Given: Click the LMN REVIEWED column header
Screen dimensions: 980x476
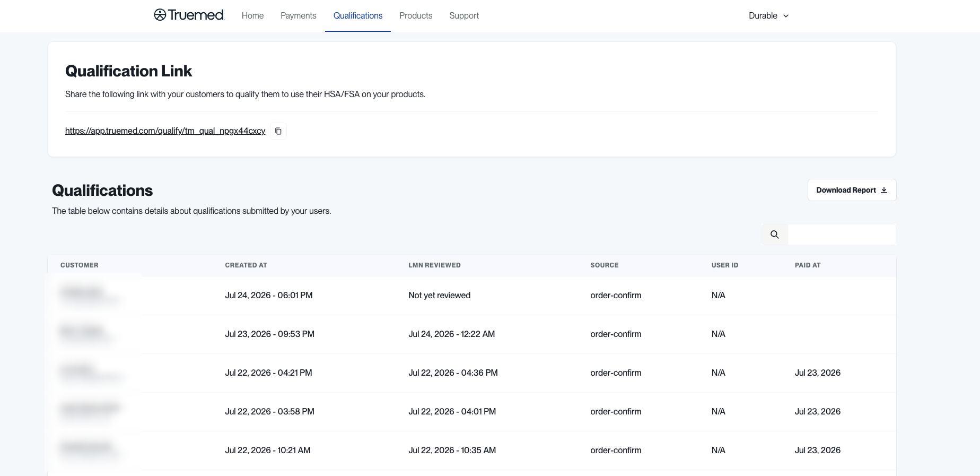Looking at the screenshot, I should [434, 265].
